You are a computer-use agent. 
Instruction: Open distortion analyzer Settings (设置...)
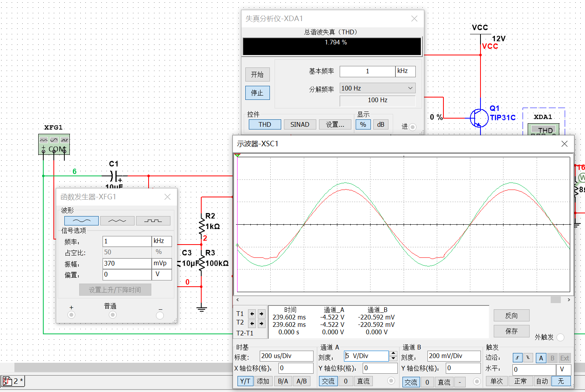click(335, 124)
